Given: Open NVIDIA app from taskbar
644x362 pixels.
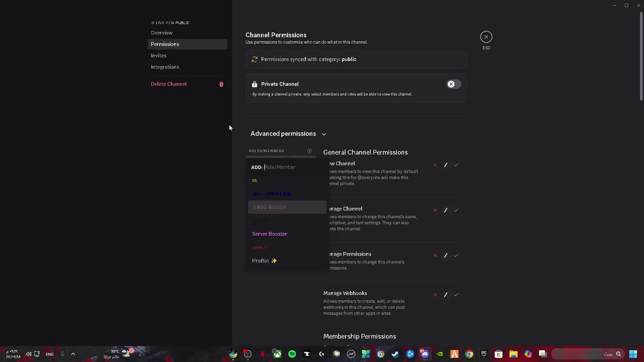Looking at the screenshot, I should click(x=440, y=354).
